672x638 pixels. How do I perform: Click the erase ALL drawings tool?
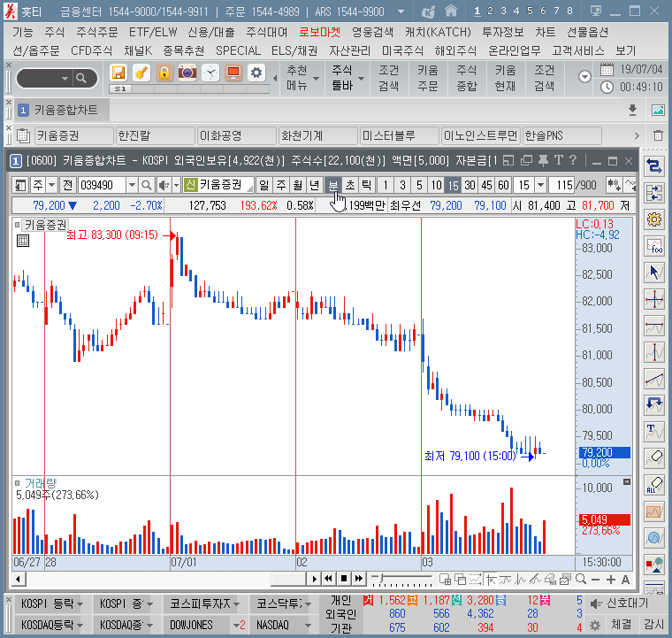(654, 485)
